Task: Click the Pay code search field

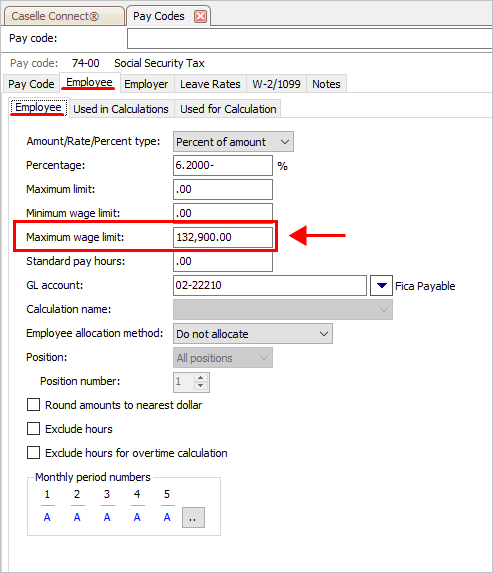Action: 310,38
